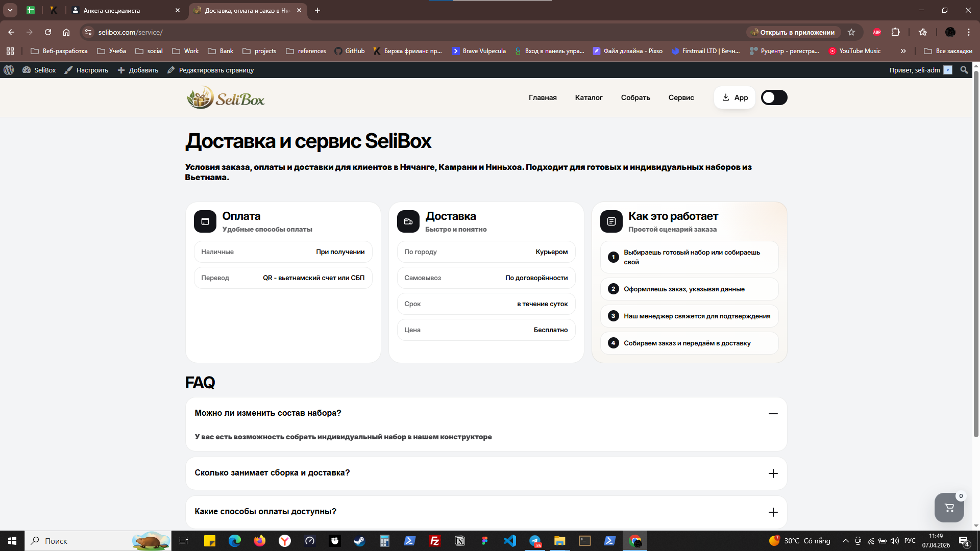This screenshot has width=980, height=551.
Task: Click the ABP ad blocker extension icon
Action: (877, 32)
